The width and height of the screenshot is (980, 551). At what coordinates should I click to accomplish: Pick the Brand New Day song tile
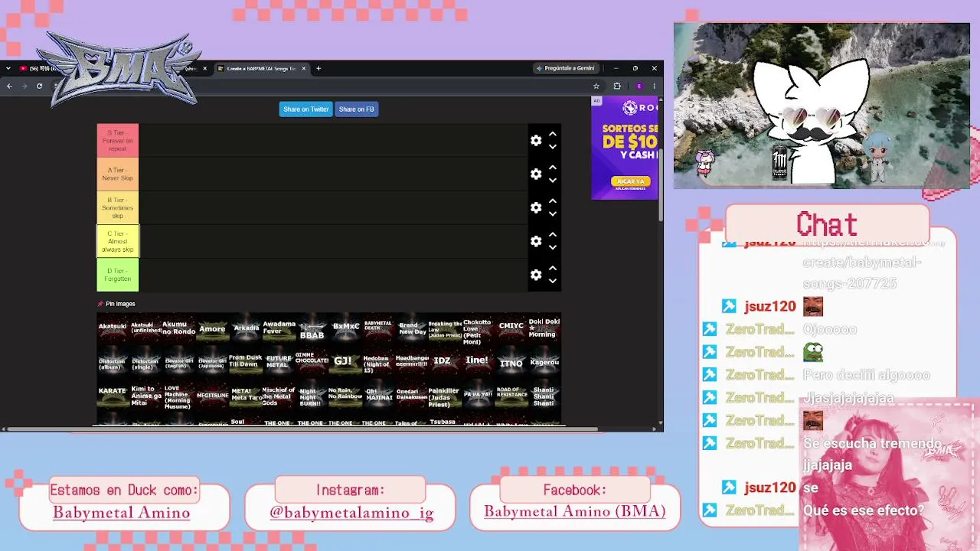(412, 328)
